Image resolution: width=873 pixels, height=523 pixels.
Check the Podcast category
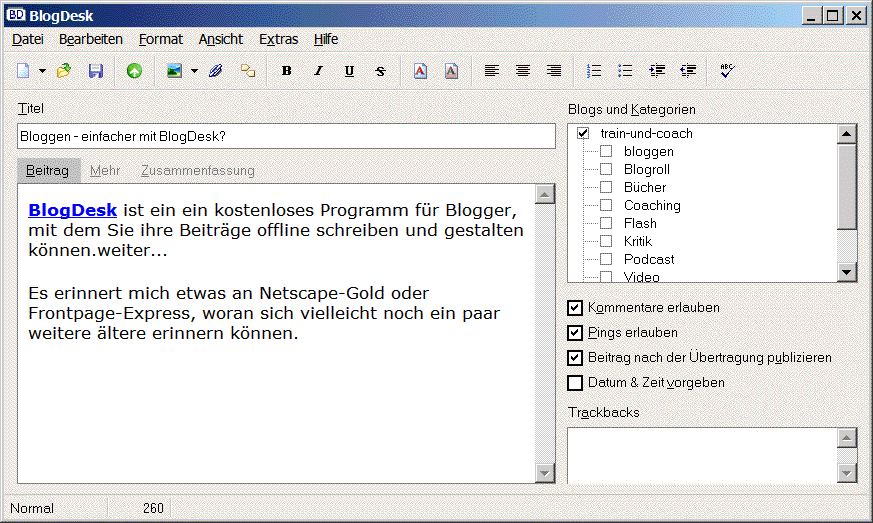[606, 258]
